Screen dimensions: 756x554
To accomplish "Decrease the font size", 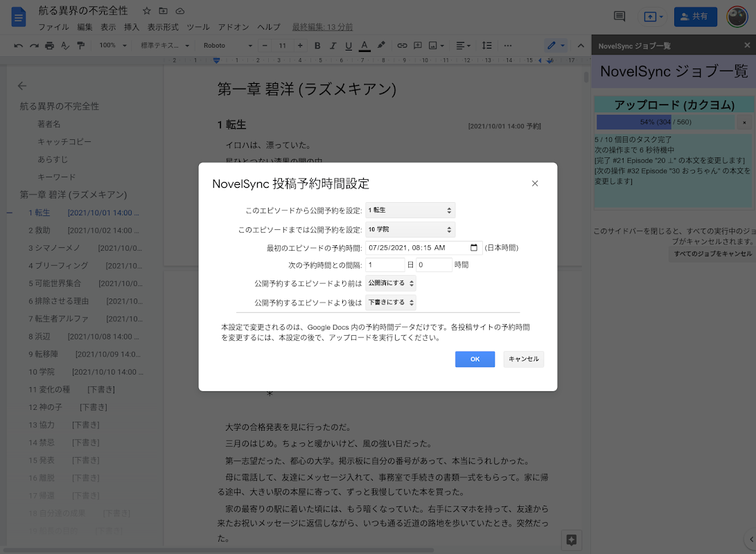I will pyautogui.click(x=265, y=46).
